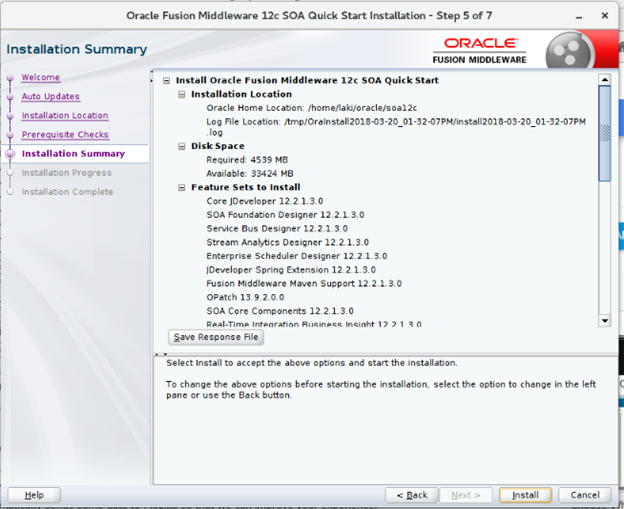Image resolution: width=624 pixels, height=509 pixels.
Task: Collapse the Installation Location tree section
Action: [x=182, y=94]
